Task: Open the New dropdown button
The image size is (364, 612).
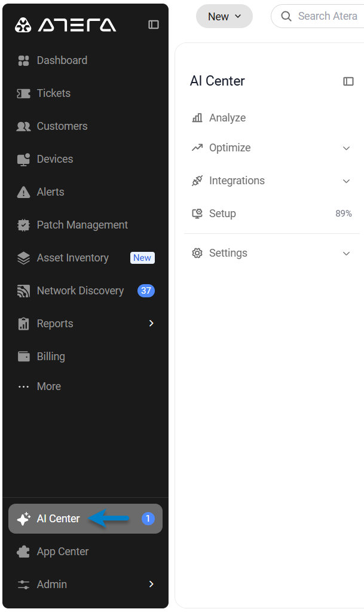Action: click(224, 16)
